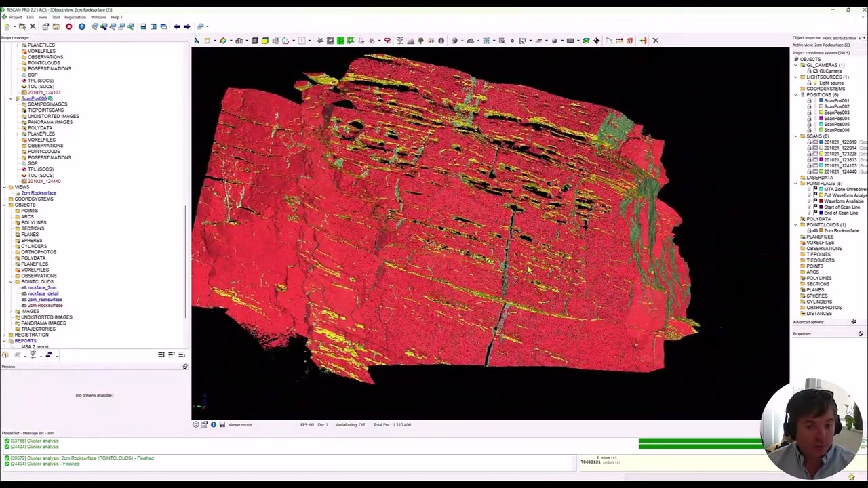
Task: Toggle lock for GLCamera item
Action: tap(808, 71)
